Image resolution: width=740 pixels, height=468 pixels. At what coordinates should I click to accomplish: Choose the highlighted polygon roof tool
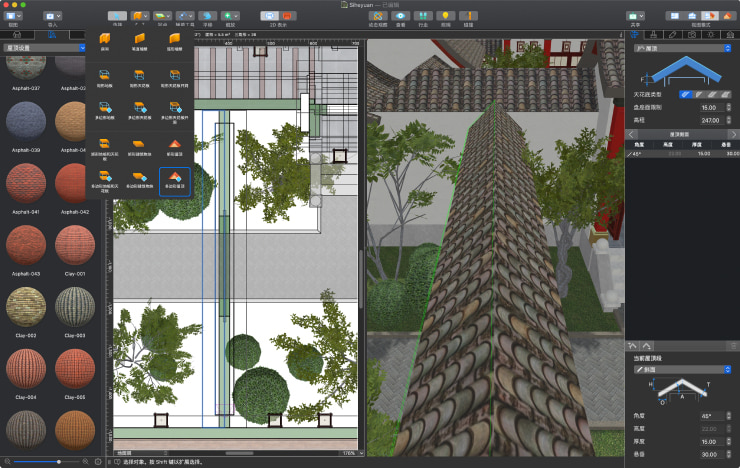(x=175, y=181)
